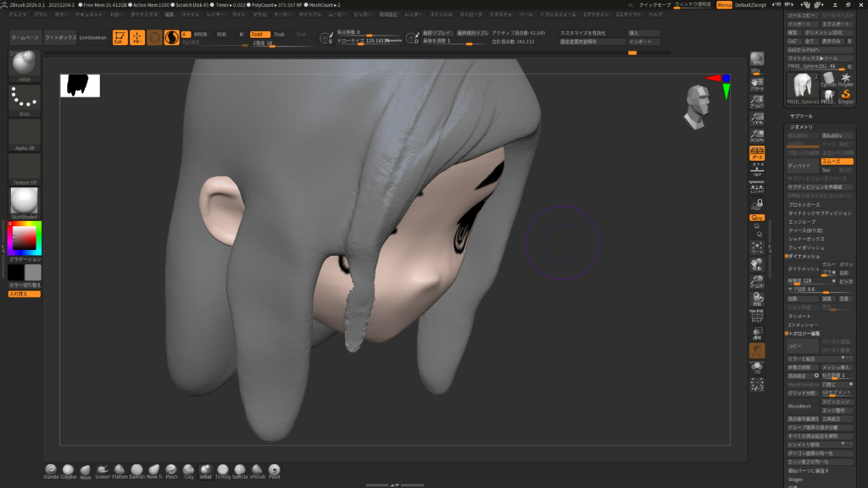The image size is (868, 488).
Task: Open the ブラシ menu in the menu bar
Action: click(x=41, y=14)
